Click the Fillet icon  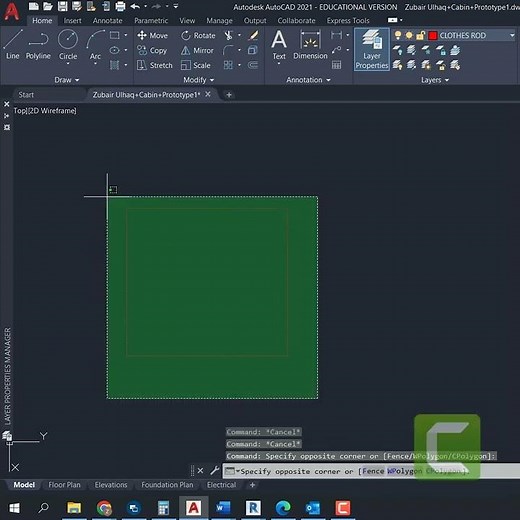pos(228,50)
